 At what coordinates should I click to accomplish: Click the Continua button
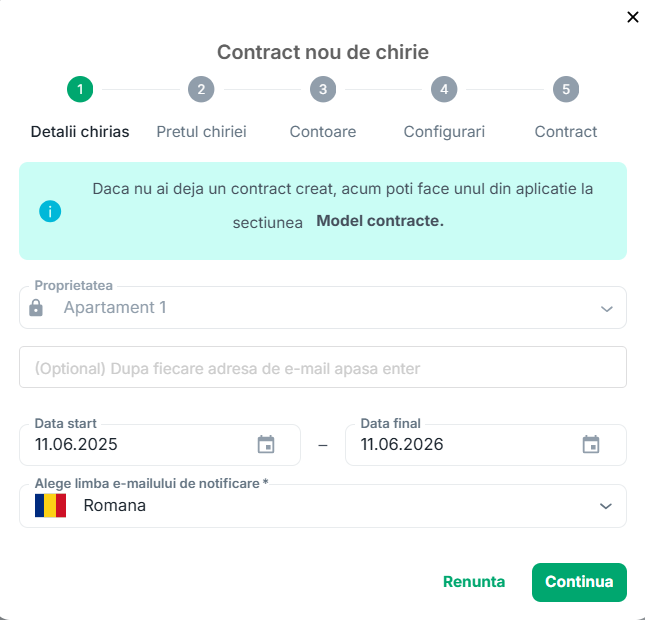coord(579,582)
